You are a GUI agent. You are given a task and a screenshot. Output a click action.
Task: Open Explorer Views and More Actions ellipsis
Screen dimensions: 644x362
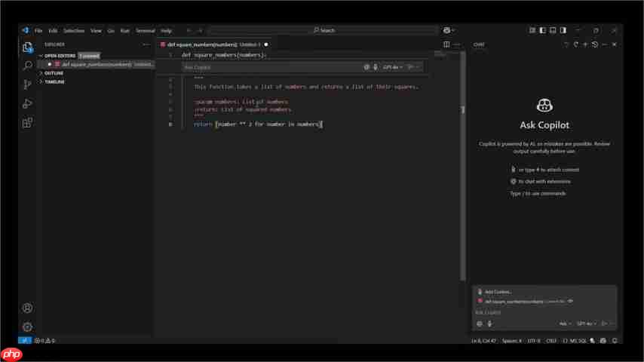[146, 44]
